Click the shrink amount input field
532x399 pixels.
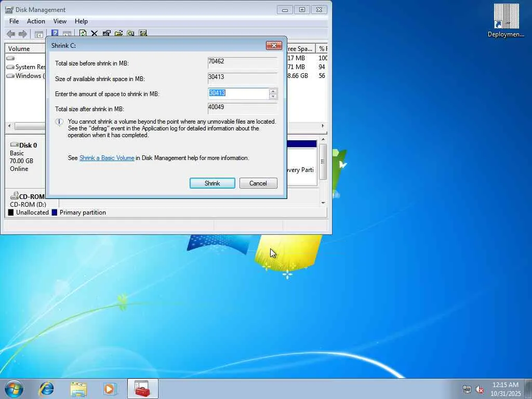point(238,94)
